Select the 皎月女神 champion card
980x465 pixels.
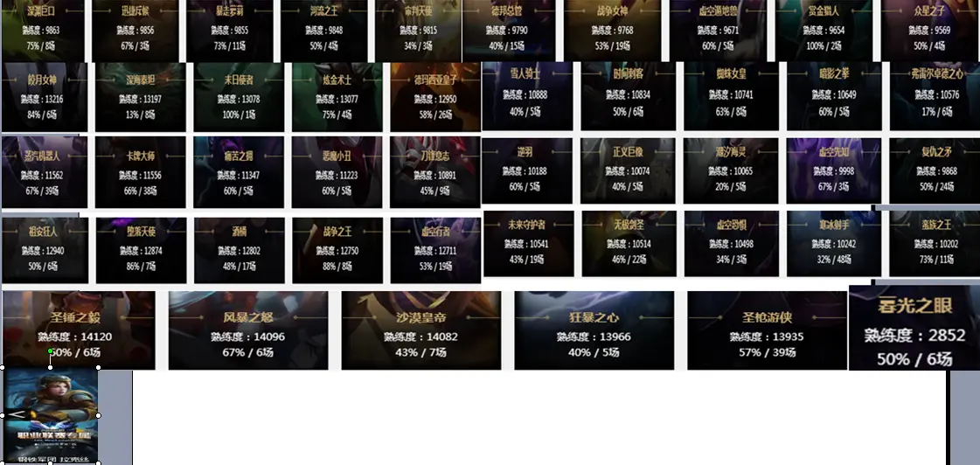45,97
